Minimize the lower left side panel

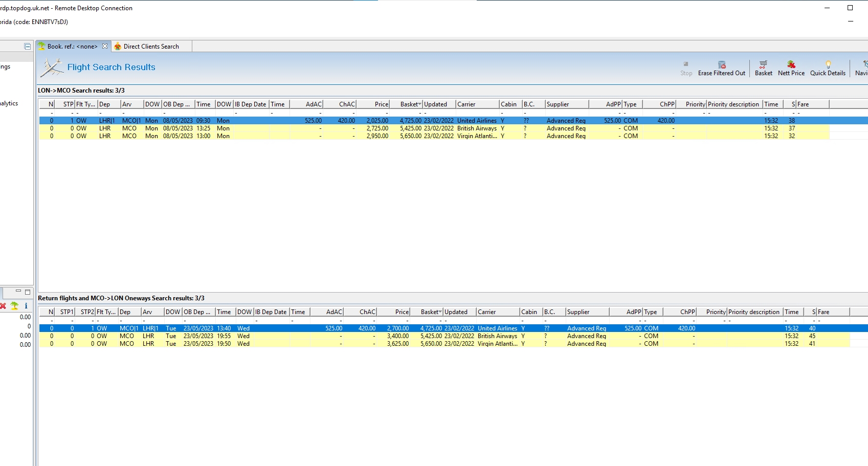coord(18,292)
